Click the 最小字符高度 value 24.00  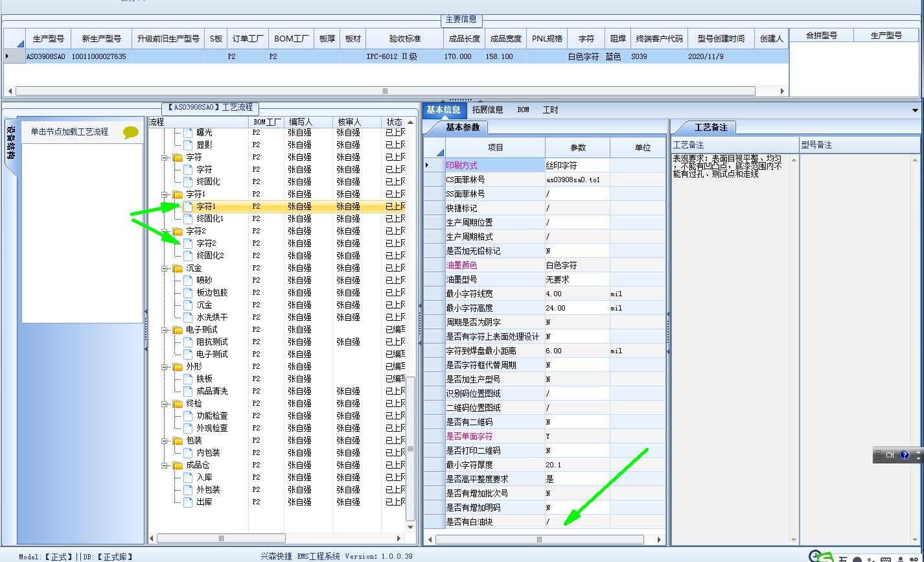point(577,308)
